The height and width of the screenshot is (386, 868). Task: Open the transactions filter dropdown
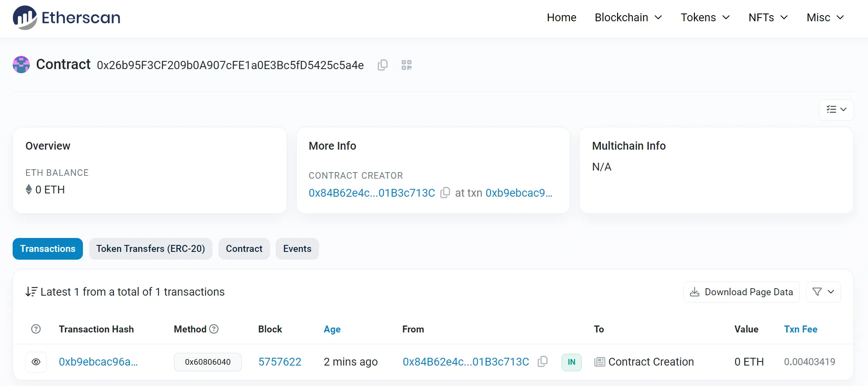point(823,292)
